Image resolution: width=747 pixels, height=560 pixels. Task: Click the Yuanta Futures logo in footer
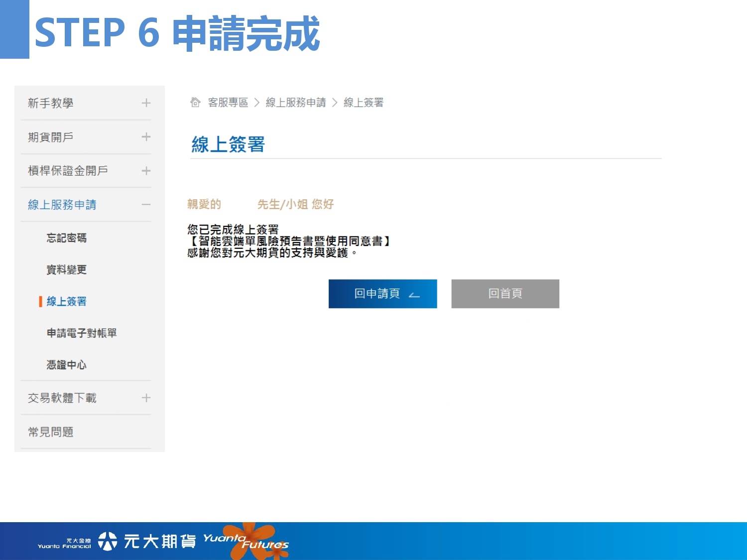click(x=246, y=541)
